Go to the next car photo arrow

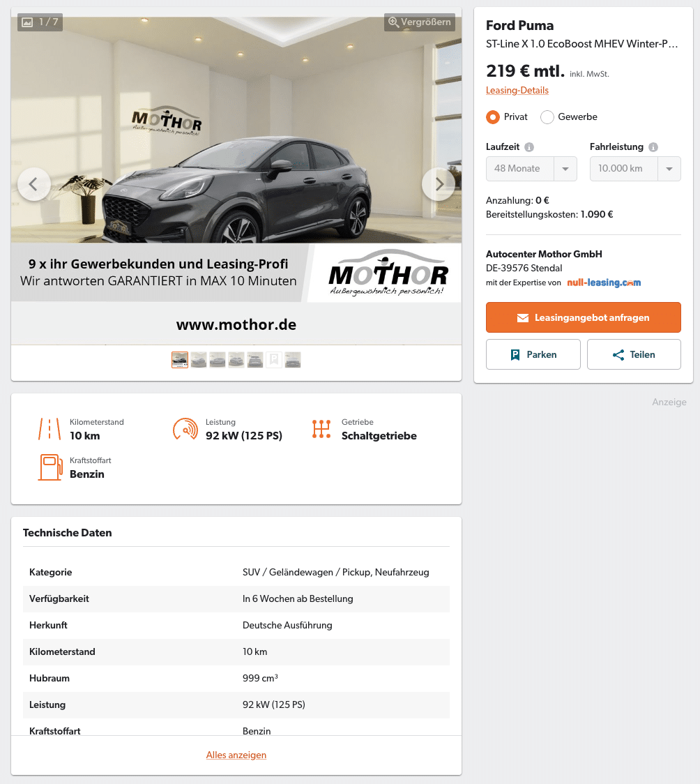[x=438, y=185]
